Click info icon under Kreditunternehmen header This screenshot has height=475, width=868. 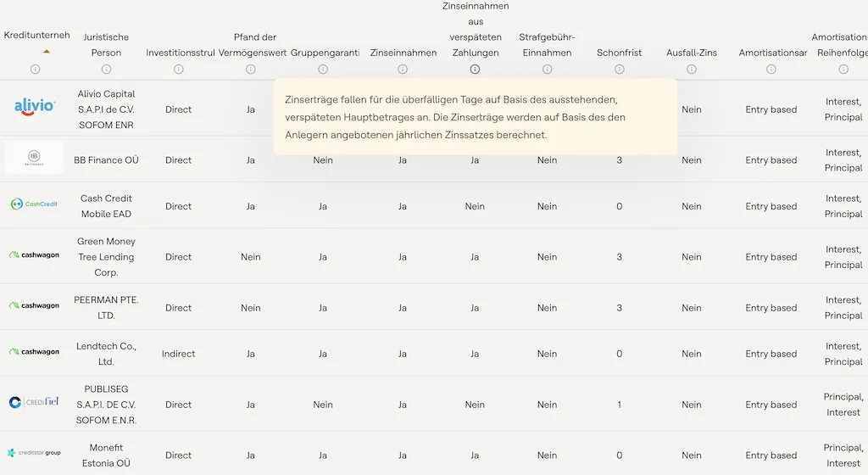[x=35, y=70]
